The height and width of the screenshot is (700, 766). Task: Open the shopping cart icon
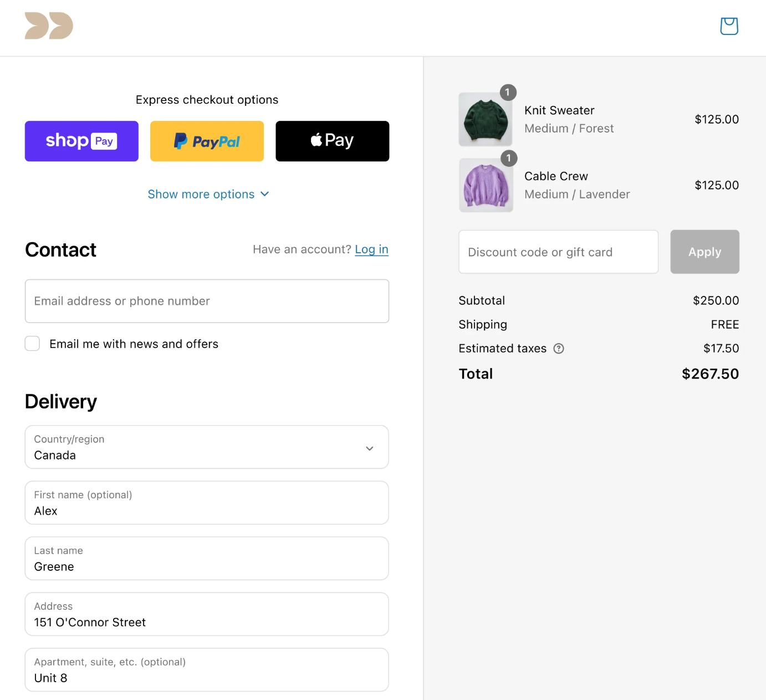pyautogui.click(x=729, y=26)
